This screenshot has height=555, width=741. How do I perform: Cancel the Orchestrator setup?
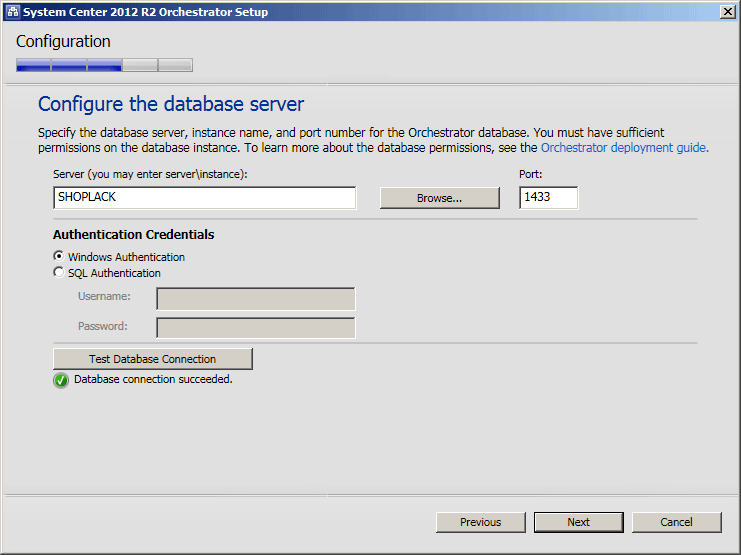click(x=676, y=522)
